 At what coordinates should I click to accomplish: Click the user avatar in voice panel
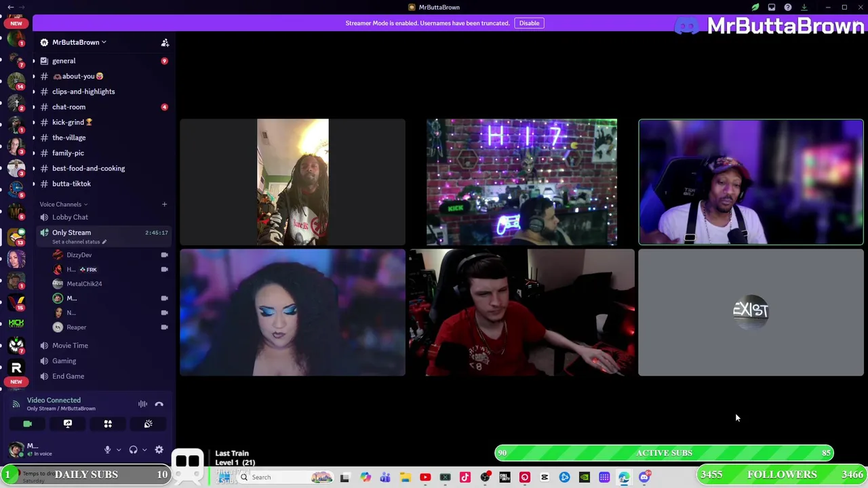pyautogui.click(x=16, y=450)
